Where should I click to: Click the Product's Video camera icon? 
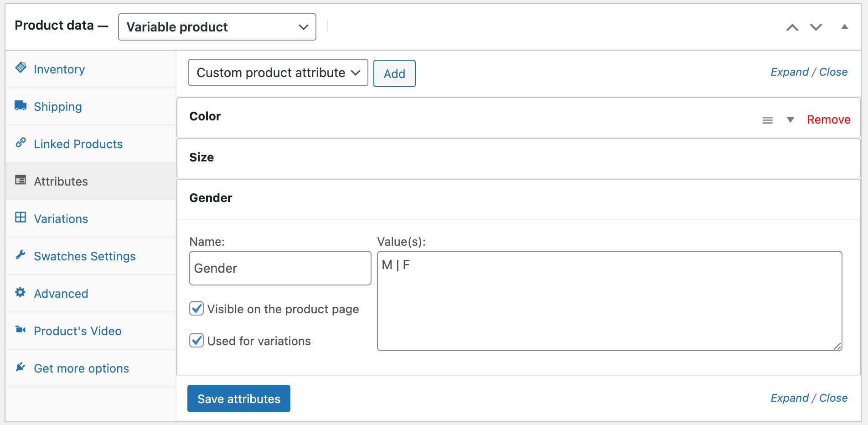tap(21, 330)
